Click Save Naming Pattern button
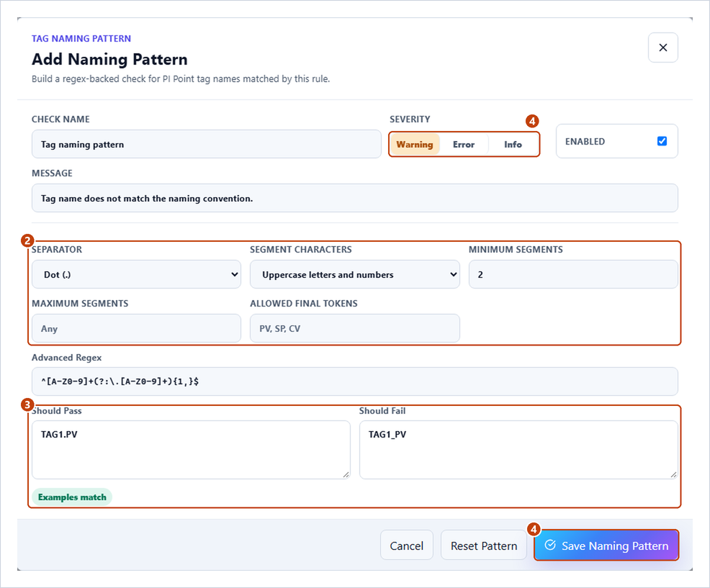Image resolution: width=710 pixels, height=588 pixels. (606, 546)
